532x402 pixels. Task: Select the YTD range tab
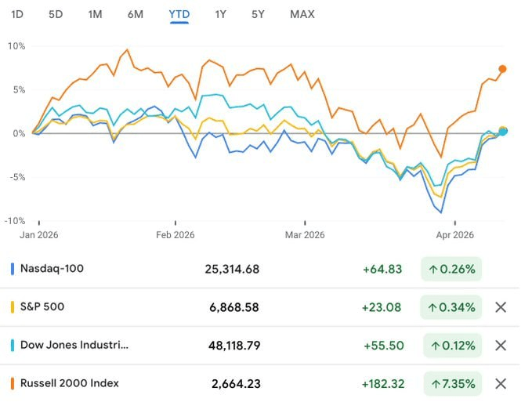coord(179,14)
